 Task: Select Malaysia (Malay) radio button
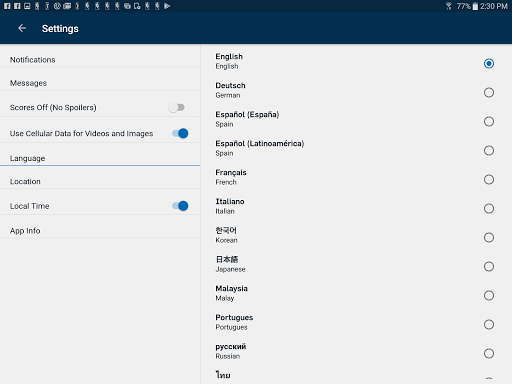pyautogui.click(x=489, y=295)
